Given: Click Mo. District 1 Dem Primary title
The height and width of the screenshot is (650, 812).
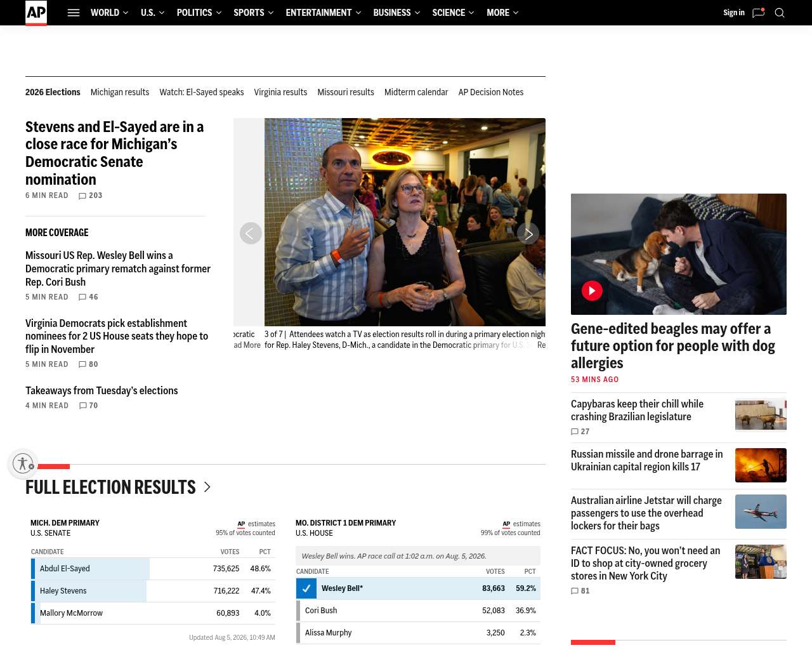Looking at the screenshot, I should click(346, 523).
